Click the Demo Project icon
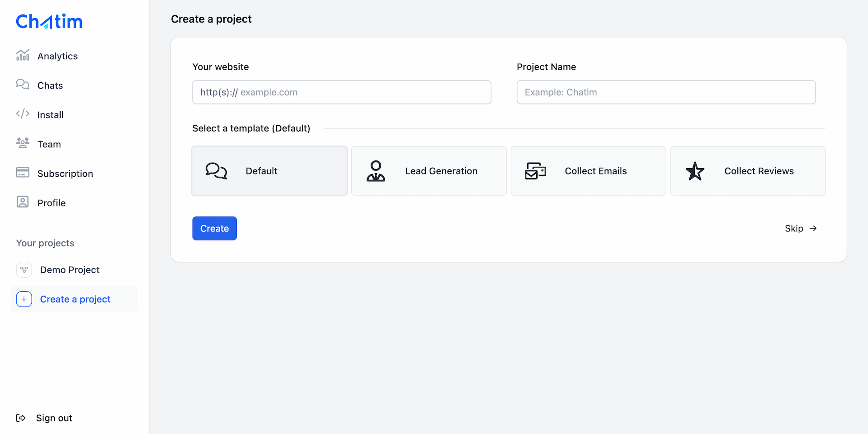The image size is (868, 434). pyautogui.click(x=24, y=269)
